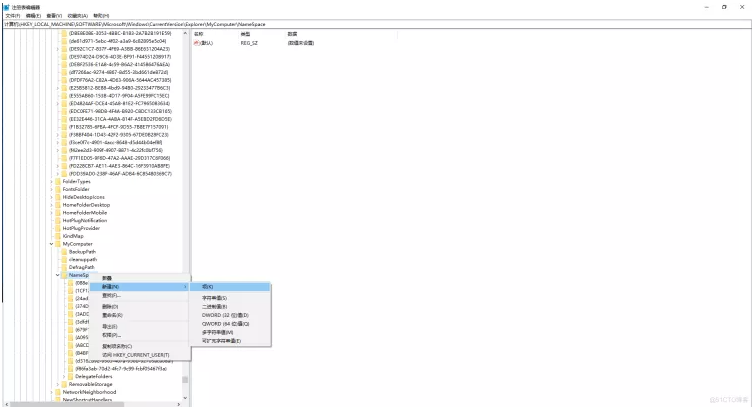Image resolution: width=754 pixels, height=410 pixels.
Task: Expand the FontsFolder tree node
Action: (x=51, y=189)
